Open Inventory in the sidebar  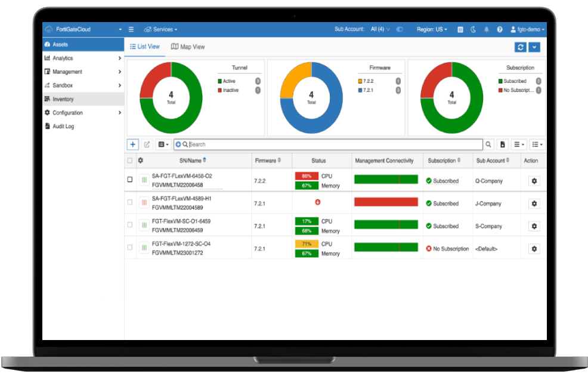click(x=83, y=99)
